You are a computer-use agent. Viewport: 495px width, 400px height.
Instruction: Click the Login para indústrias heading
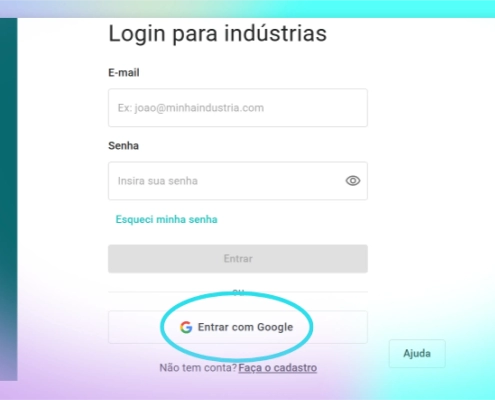(217, 34)
